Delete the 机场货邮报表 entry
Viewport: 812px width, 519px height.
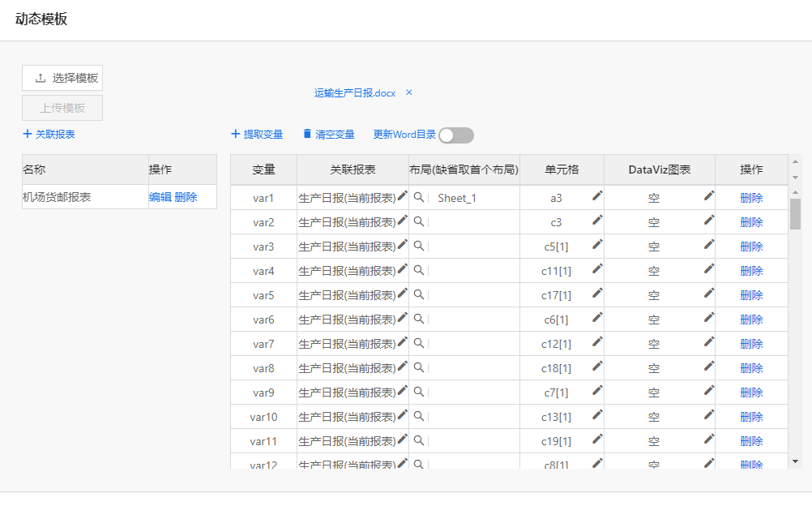tap(186, 197)
